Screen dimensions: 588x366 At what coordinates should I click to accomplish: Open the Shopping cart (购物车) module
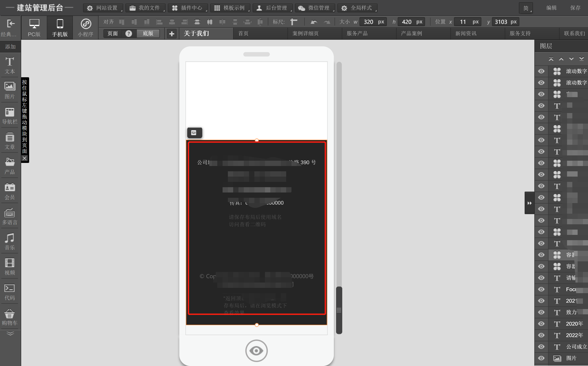(x=10, y=317)
